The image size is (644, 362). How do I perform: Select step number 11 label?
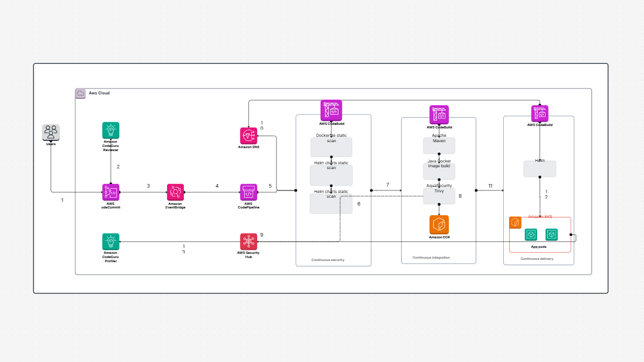pyautogui.click(x=491, y=186)
